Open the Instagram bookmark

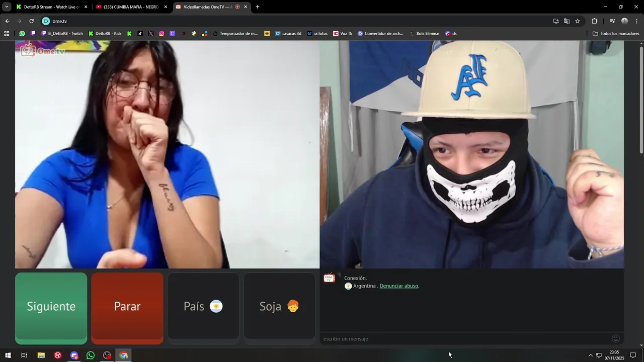point(162,34)
